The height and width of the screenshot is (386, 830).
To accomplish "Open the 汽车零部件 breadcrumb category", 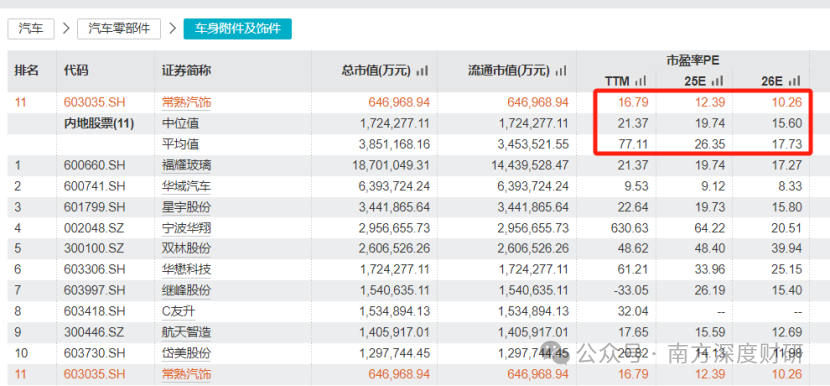I will coord(119,29).
